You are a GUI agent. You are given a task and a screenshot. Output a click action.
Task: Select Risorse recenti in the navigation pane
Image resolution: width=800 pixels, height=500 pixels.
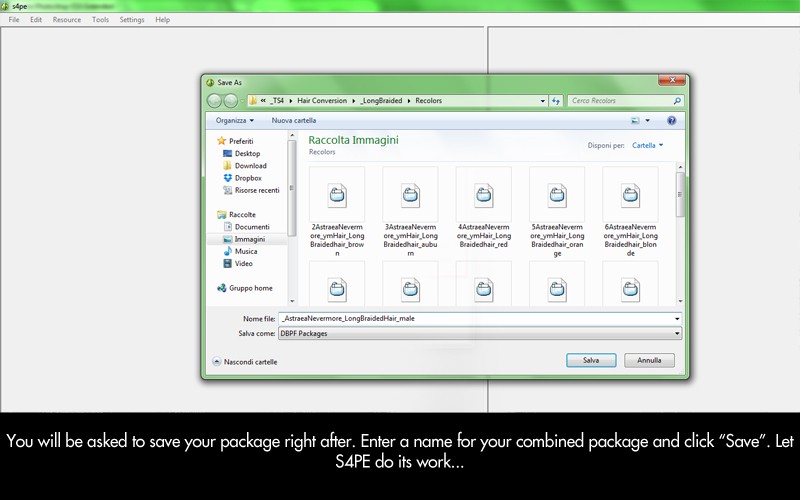251,190
